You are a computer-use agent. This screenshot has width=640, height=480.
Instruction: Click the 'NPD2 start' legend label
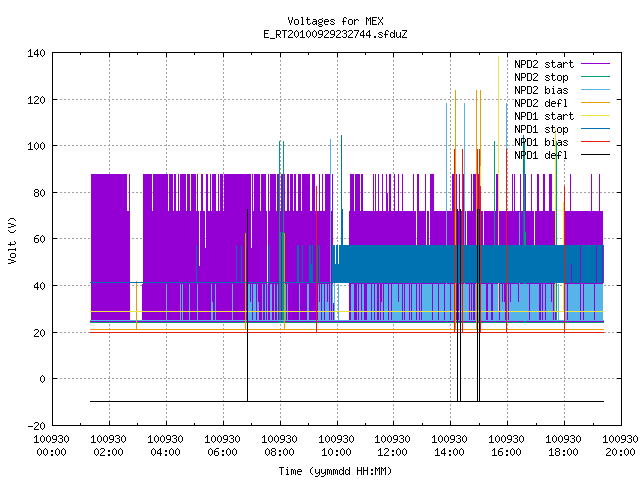click(x=544, y=64)
